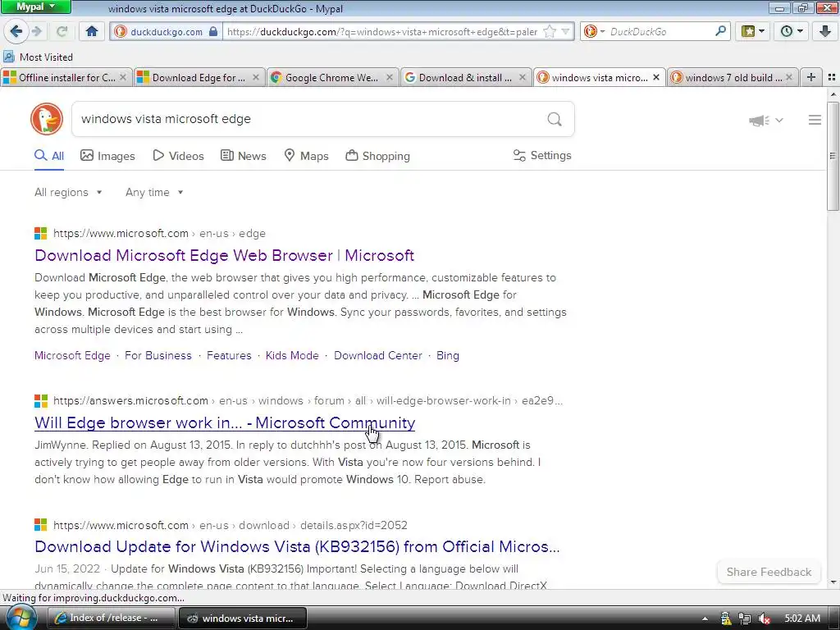Click the network tray icon
The image size is (840, 630).
click(744, 619)
